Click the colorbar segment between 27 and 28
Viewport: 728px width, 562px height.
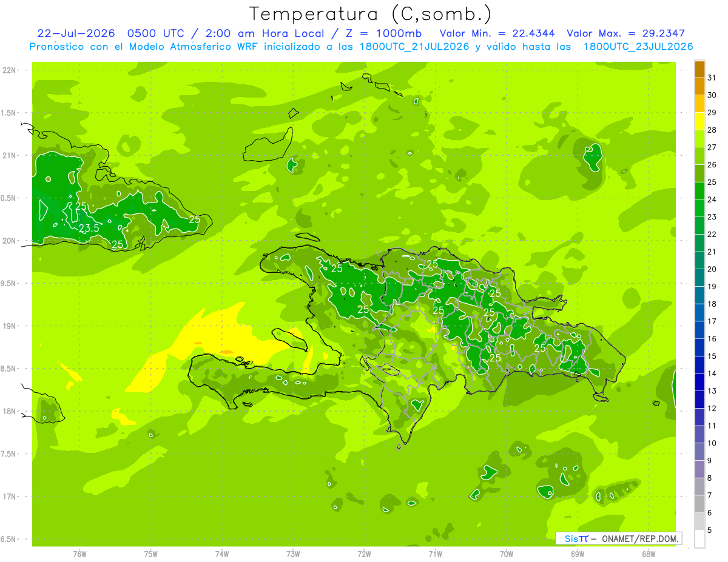coord(699,138)
